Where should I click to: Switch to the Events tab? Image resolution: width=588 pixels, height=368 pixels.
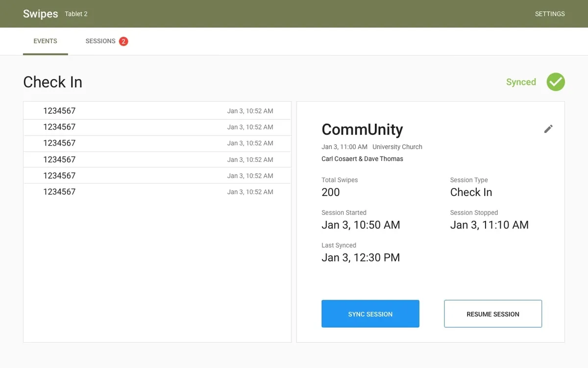click(x=45, y=41)
